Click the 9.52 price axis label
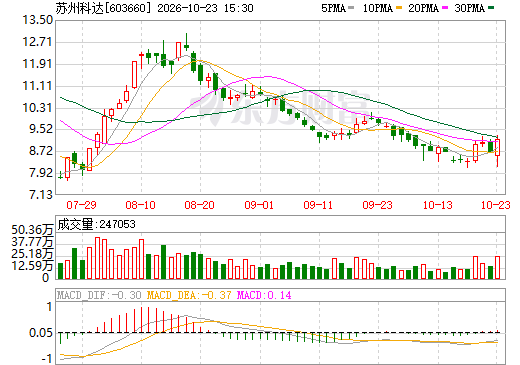This screenshot has height=365, width=520. 41,129
